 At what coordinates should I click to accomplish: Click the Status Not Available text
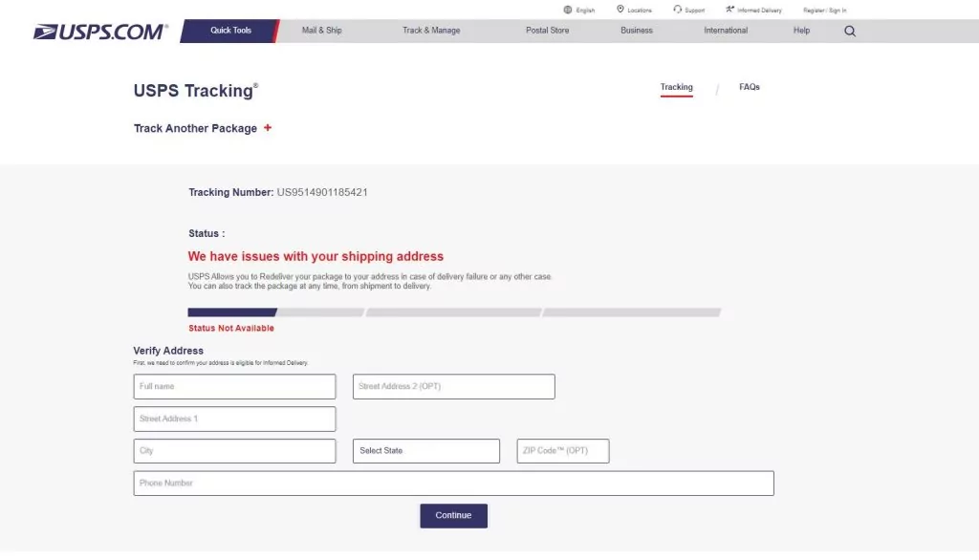[x=231, y=329]
